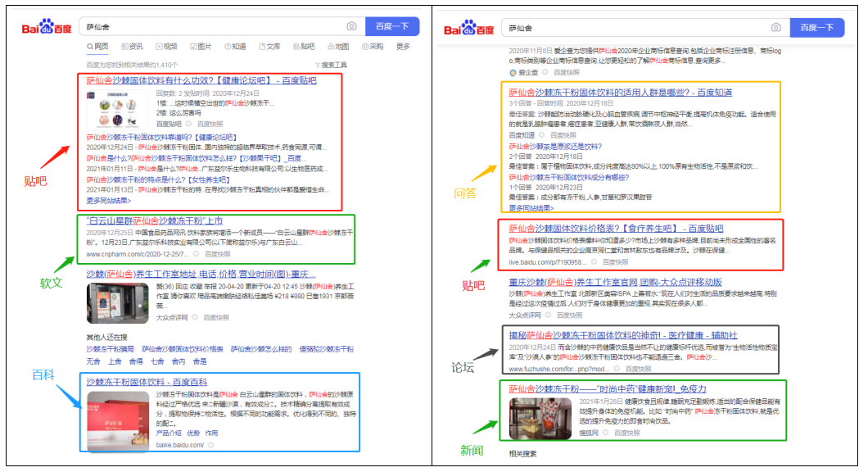Open the 作用 section link
The image size is (868, 472).
(211, 433)
